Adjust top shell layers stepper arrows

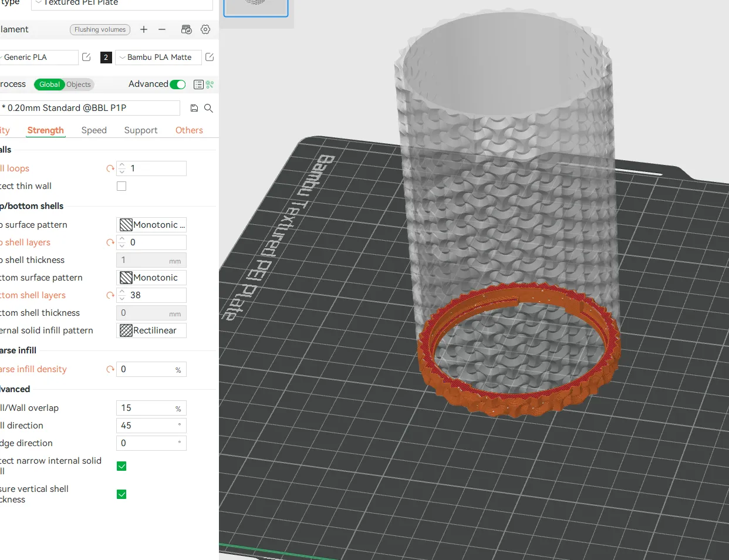[122, 242]
